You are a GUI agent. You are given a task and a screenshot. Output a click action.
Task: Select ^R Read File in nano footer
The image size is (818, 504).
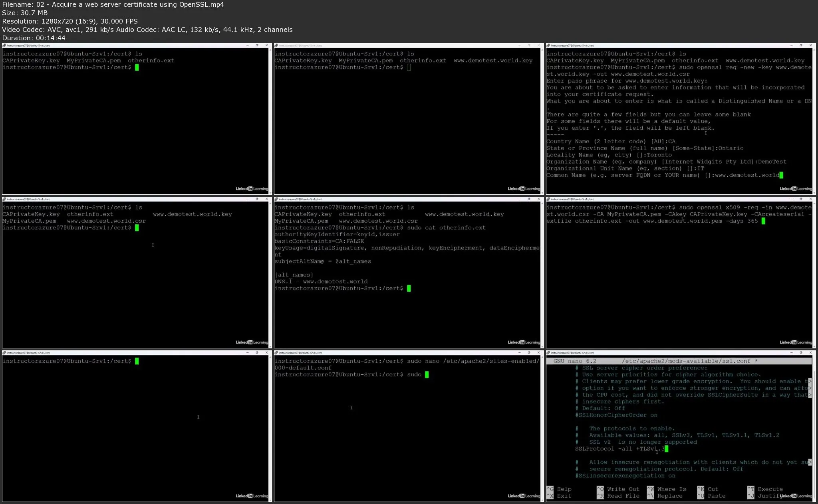click(618, 496)
